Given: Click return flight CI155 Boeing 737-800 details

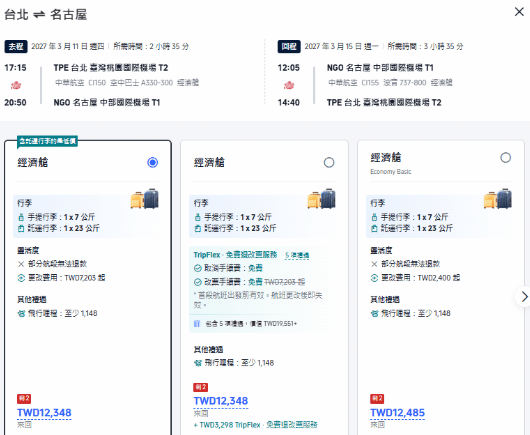Looking at the screenshot, I should 390,83.
